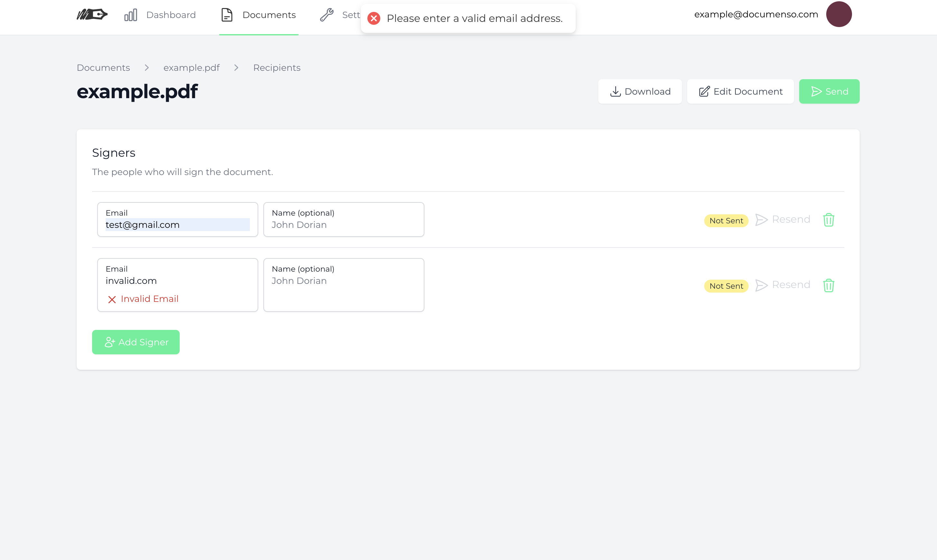The image size is (937, 560).
Task: Send the document to signers
Action: (829, 91)
